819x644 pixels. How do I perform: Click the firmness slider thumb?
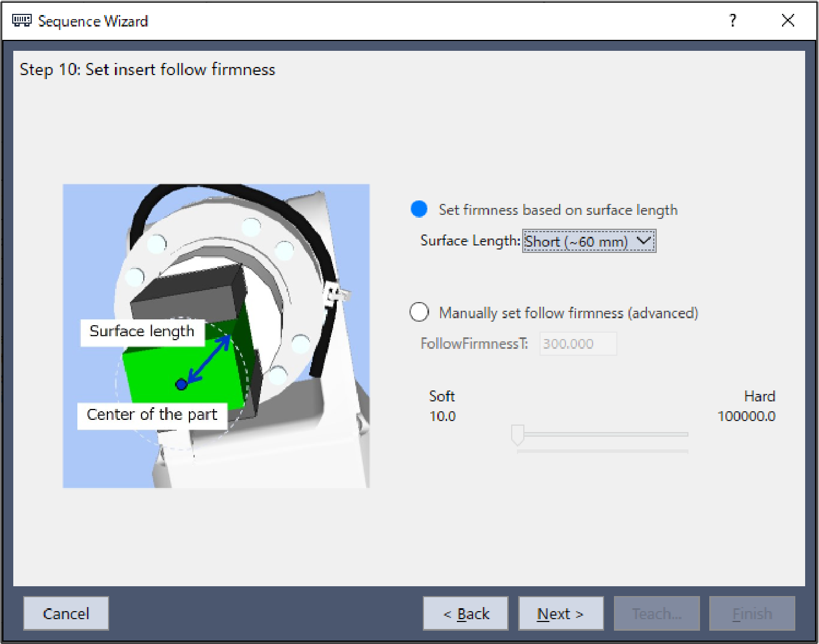tap(518, 435)
